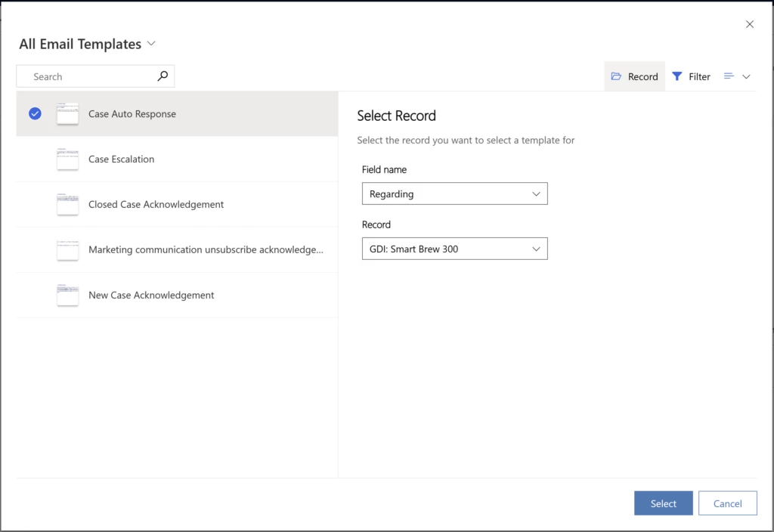
Task: Open the All Email Templates view dropdown
Action: pyautogui.click(x=152, y=44)
